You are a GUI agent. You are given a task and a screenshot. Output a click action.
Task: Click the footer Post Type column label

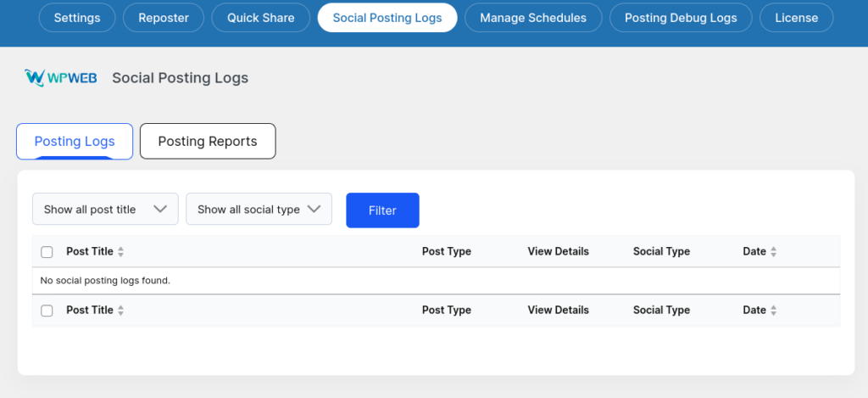[x=446, y=311]
